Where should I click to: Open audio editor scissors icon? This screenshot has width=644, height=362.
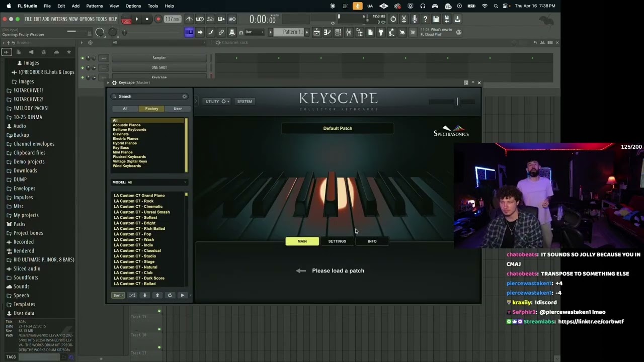pyautogui.click(x=404, y=19)
